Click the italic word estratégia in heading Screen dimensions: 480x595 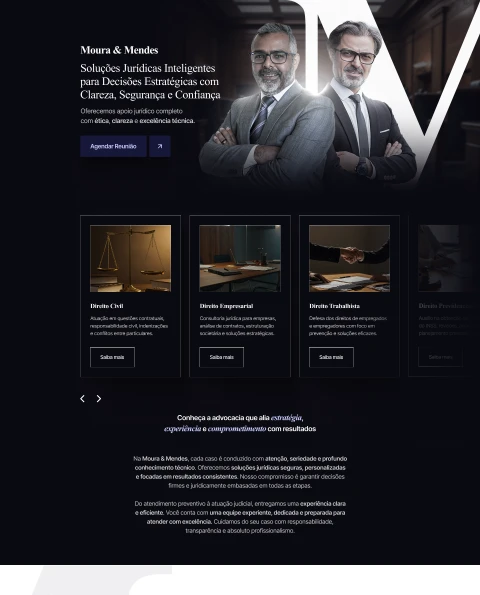tap(287, 418)
